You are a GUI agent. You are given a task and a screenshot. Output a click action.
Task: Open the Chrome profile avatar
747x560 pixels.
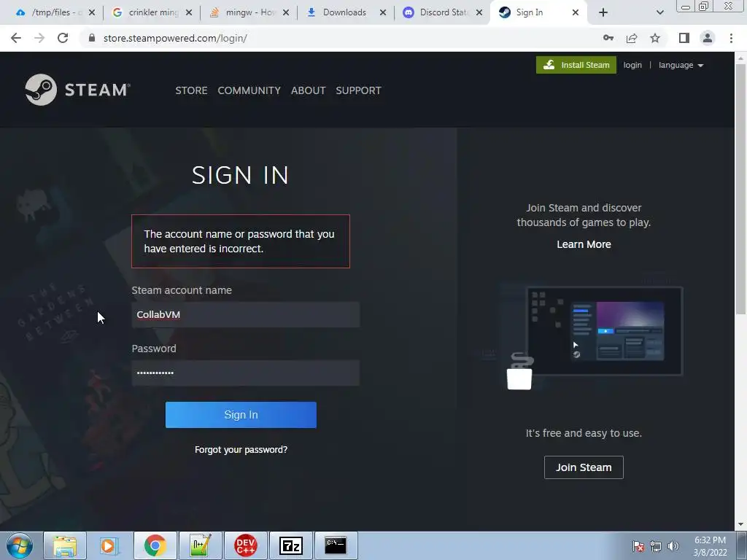[708, 38]
